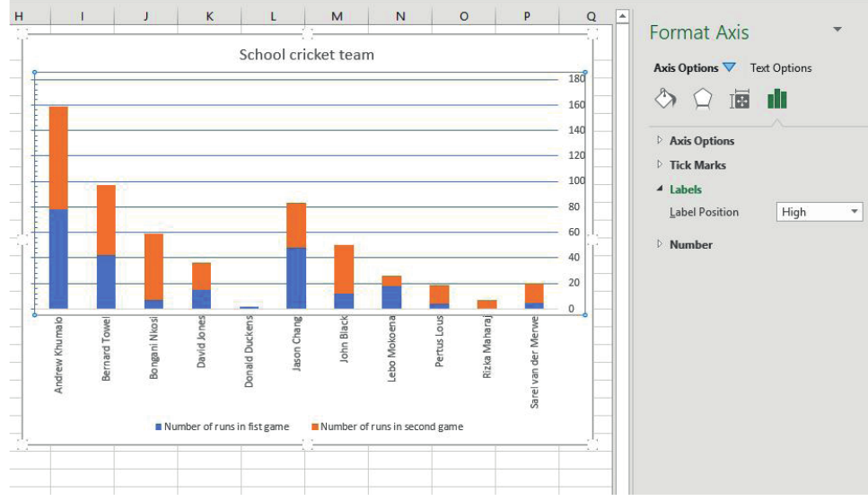Open the Format Axis pane options arrow

[837, 30]
